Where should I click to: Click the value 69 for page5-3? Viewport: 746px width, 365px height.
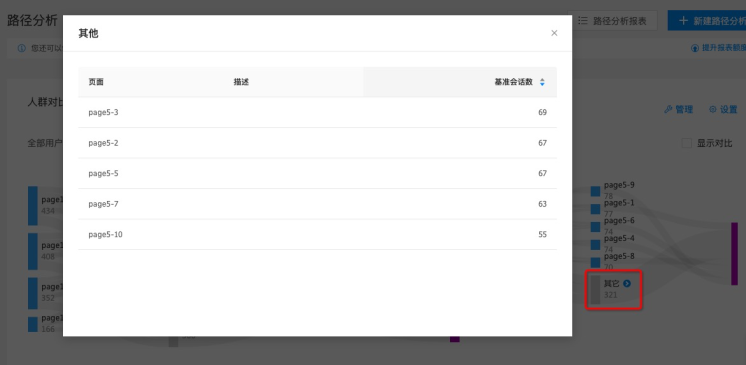point(542,112)
